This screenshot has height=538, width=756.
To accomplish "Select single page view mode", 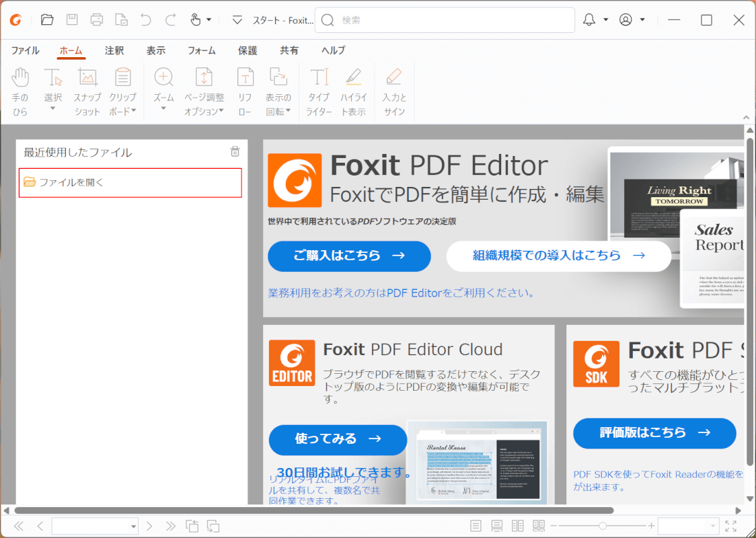I will (476, 526).
